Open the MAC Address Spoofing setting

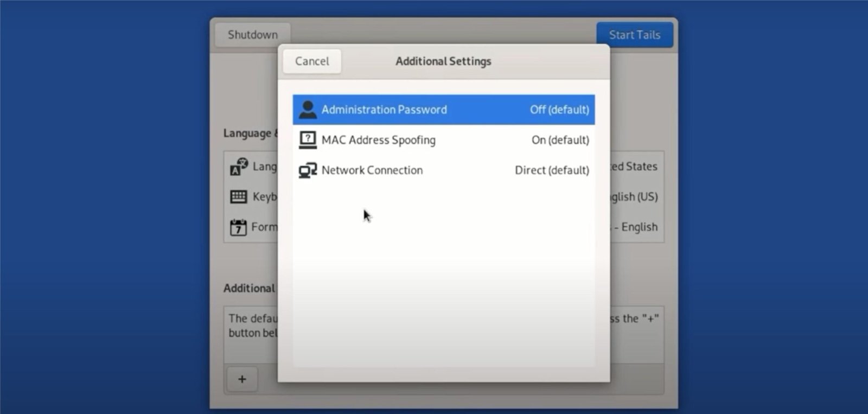tap(378, 140)
